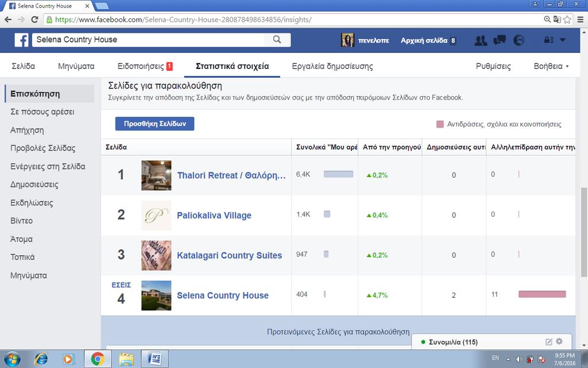This screenshot has height=368, width=588.
Task: Select Στατιστικά στοιχεία tab
Action: [x=232, y=67]
